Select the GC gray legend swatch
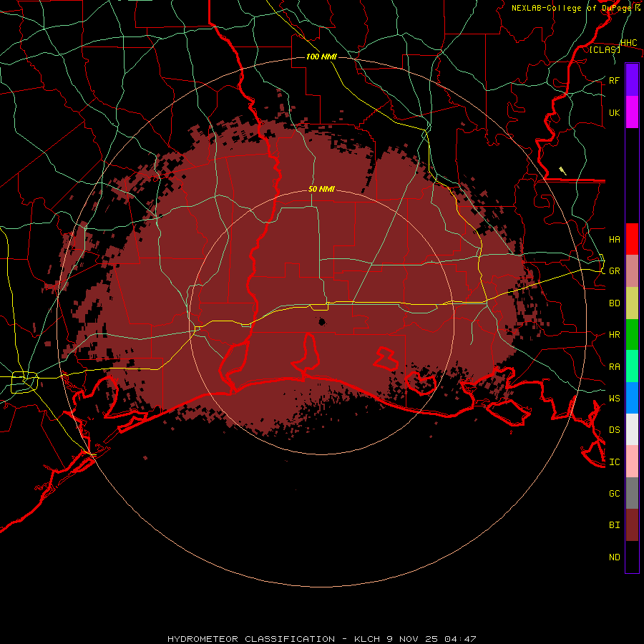 point(632,493)
